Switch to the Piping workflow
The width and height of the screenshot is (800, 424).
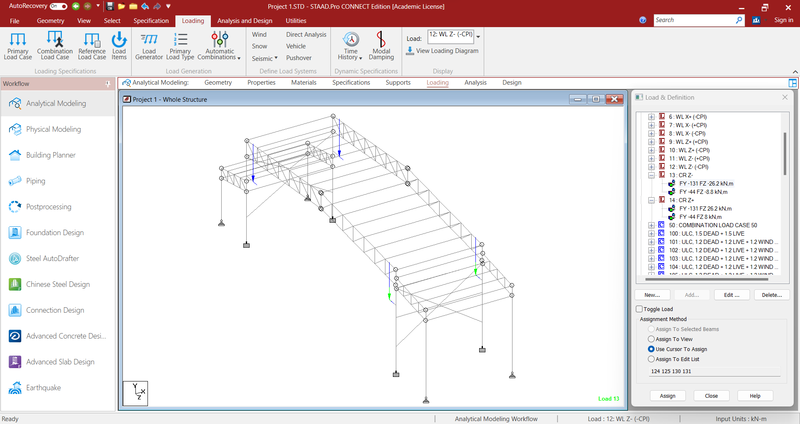point(58,181)
